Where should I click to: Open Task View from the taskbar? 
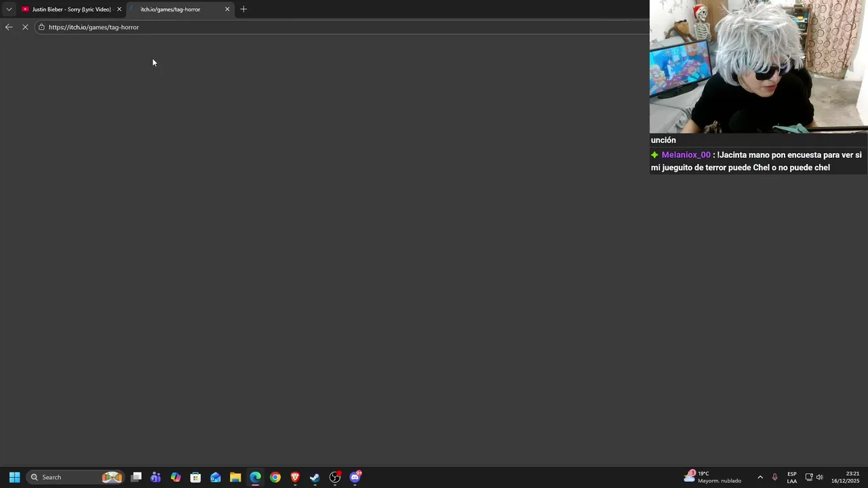tap(136, 477)
